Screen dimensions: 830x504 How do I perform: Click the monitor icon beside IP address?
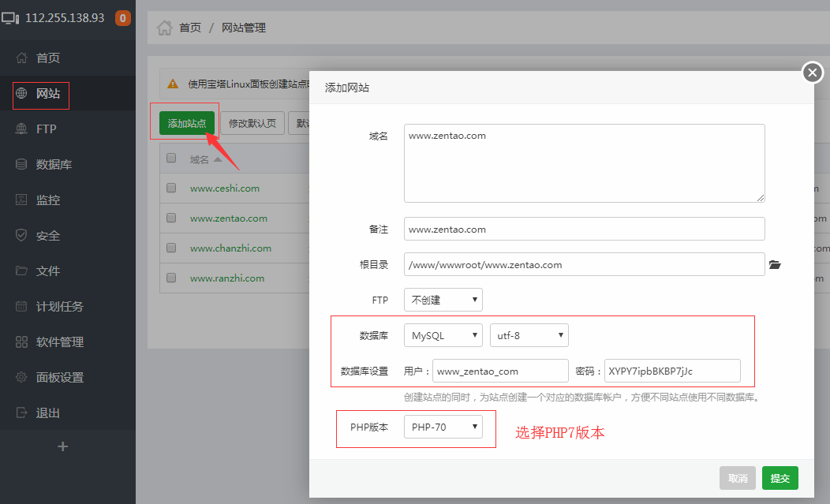coord(12,18)
